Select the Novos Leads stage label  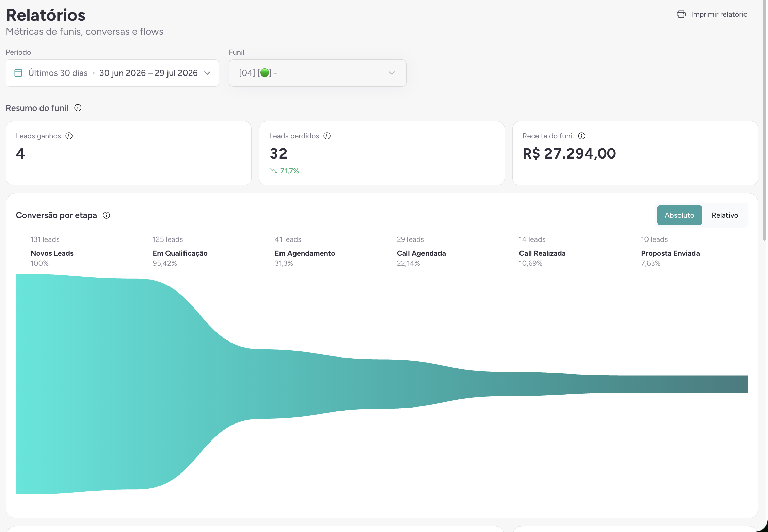(x=52, y=253)
